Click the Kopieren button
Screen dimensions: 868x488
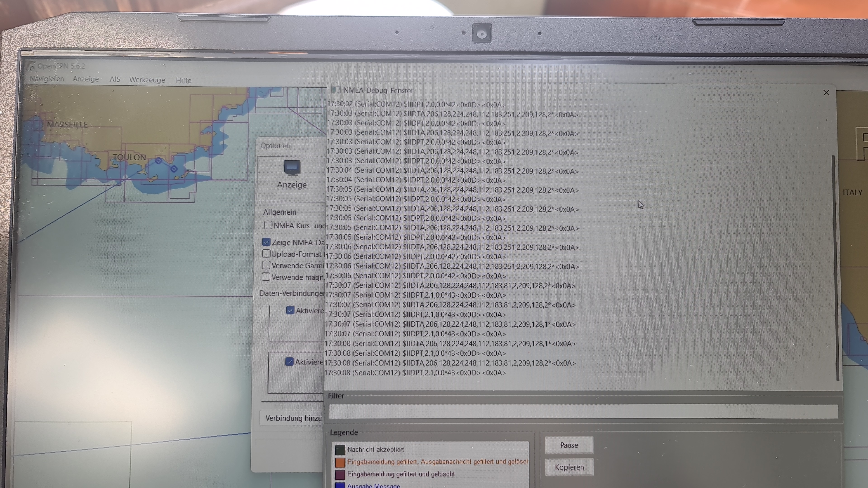pyautogui.click(x=569, y=467)
